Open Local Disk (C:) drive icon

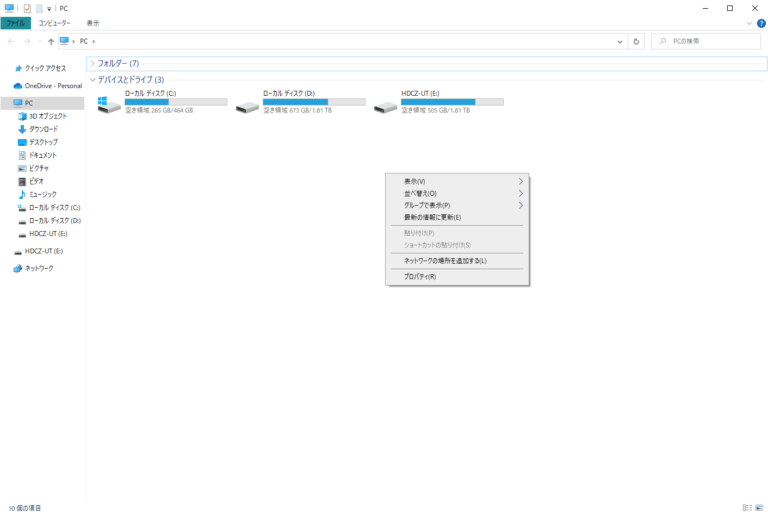(108, 104)
